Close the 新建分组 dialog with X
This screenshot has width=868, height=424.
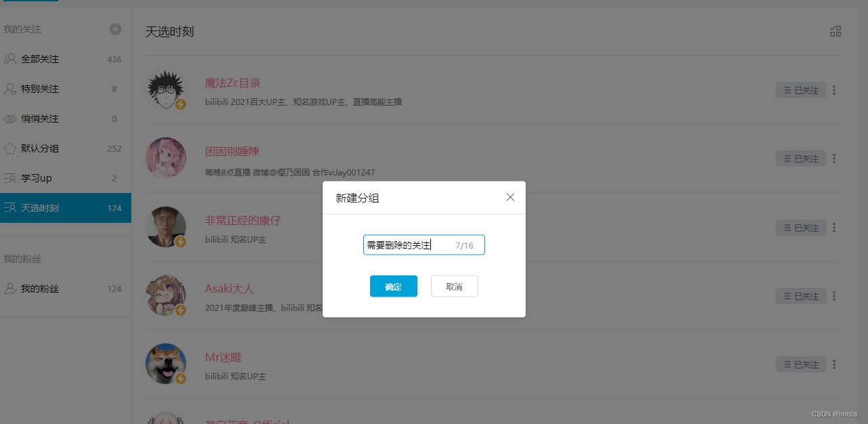511,197
